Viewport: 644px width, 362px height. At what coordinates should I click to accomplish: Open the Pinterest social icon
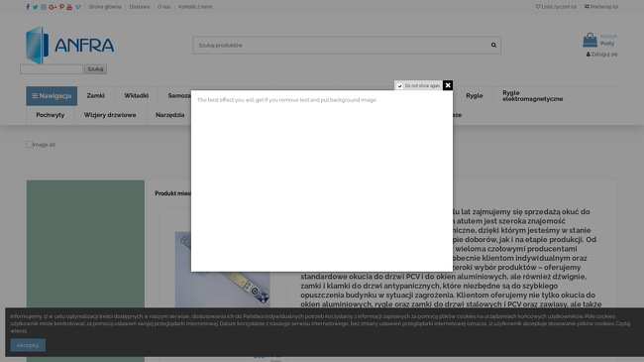61,7
